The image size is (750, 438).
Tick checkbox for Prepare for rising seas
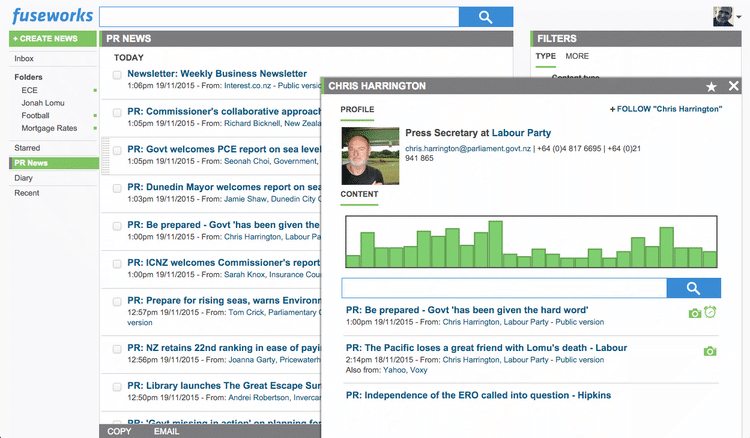(117, 302)
